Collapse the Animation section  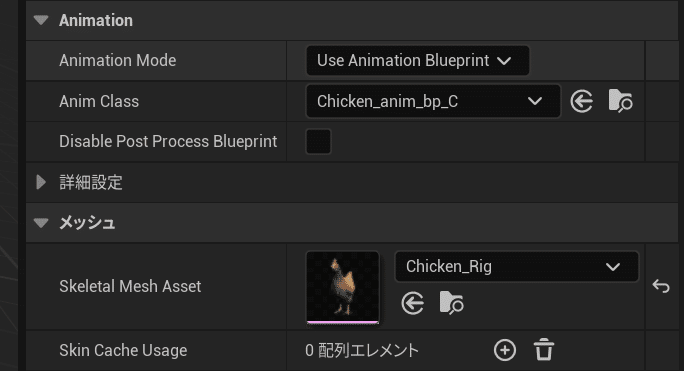(41, 21)
